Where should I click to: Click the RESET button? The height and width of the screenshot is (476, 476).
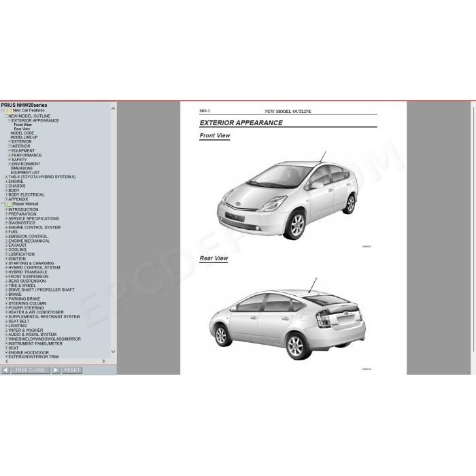[x=72, y=370]
